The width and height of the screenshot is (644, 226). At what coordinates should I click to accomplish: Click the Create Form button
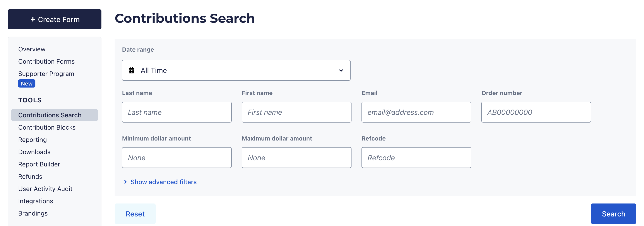pos(54,20)
